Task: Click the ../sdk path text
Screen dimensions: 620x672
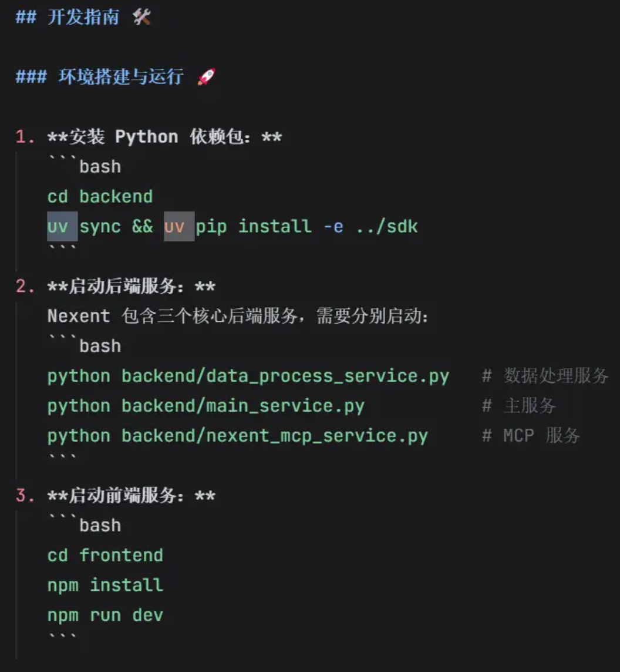Action: (x=387, y=226)
